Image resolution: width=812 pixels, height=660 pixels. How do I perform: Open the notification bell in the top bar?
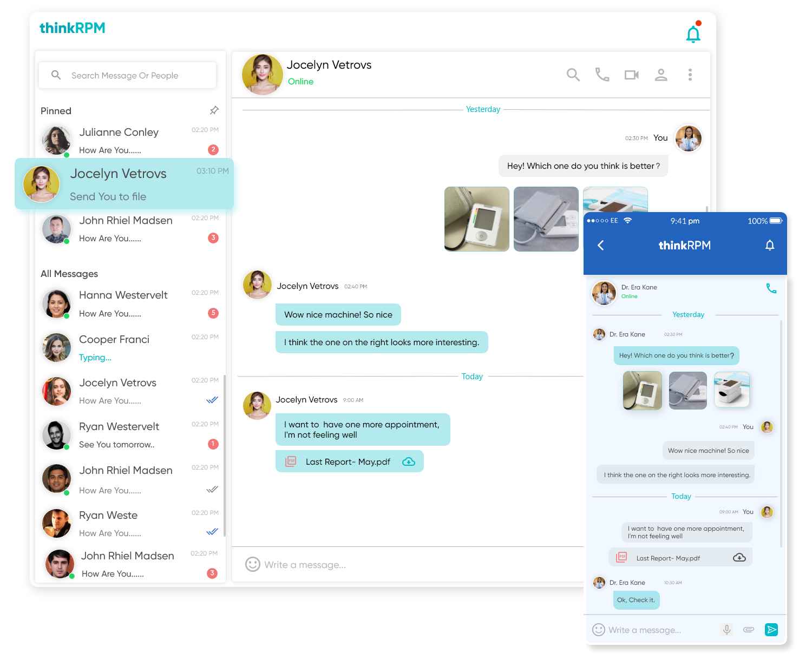pos(693,32)
